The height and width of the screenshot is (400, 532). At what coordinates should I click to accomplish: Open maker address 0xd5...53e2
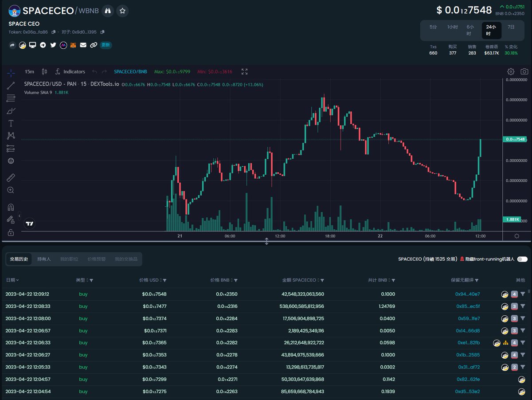[468, 392]
